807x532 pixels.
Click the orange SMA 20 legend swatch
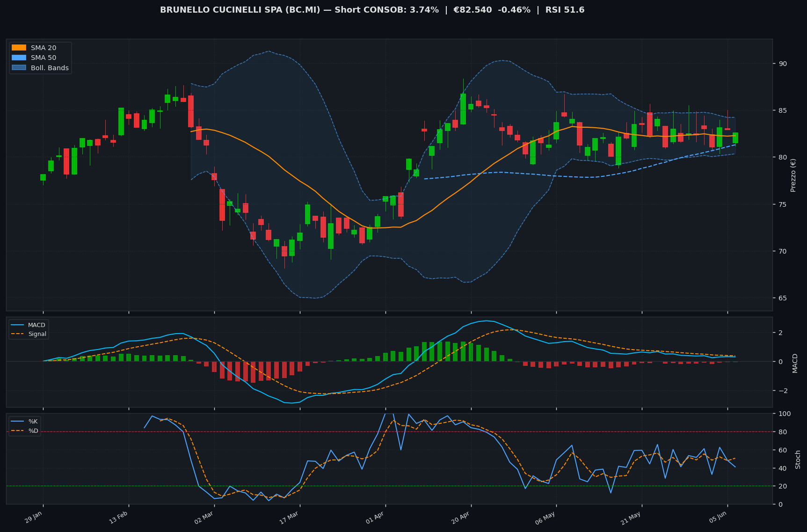pyautogui.click(x=19, y=48)
